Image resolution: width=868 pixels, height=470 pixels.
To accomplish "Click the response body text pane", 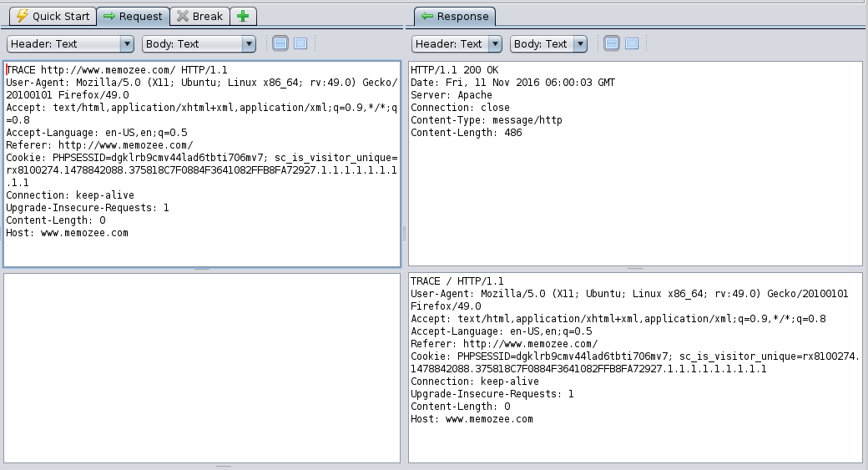I will 635,367.
